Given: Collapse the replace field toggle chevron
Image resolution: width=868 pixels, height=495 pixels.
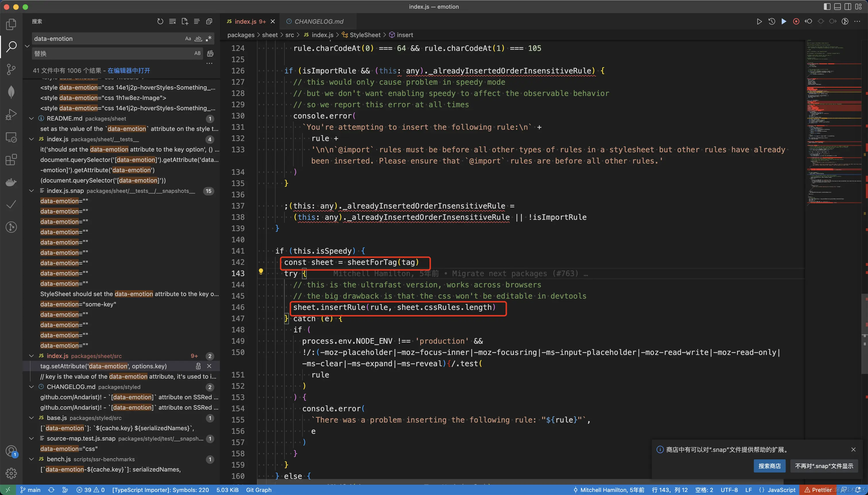Looking at the screenshot, I should coord(27,46).
